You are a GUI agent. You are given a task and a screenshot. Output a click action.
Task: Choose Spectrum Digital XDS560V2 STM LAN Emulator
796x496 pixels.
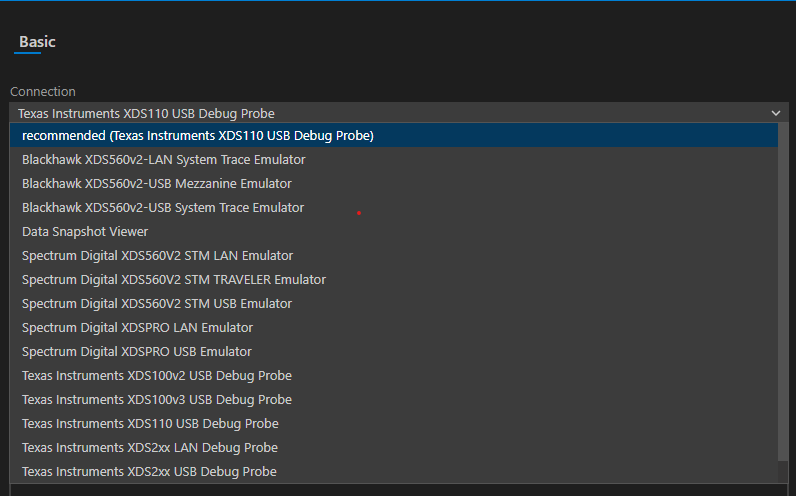157,256
